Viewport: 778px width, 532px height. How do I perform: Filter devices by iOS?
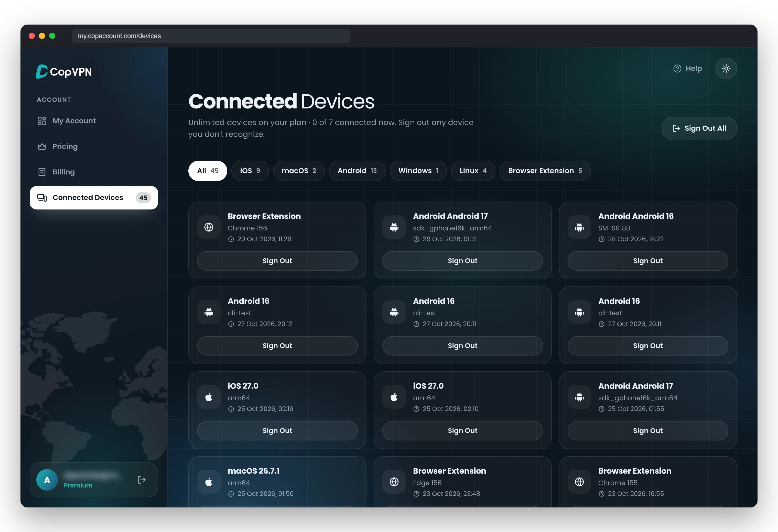click(x=250, y=171)
